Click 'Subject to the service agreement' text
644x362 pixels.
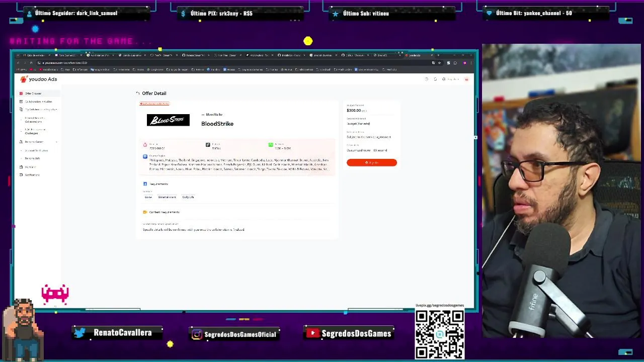pyautogui.click(x=369, y=137)
